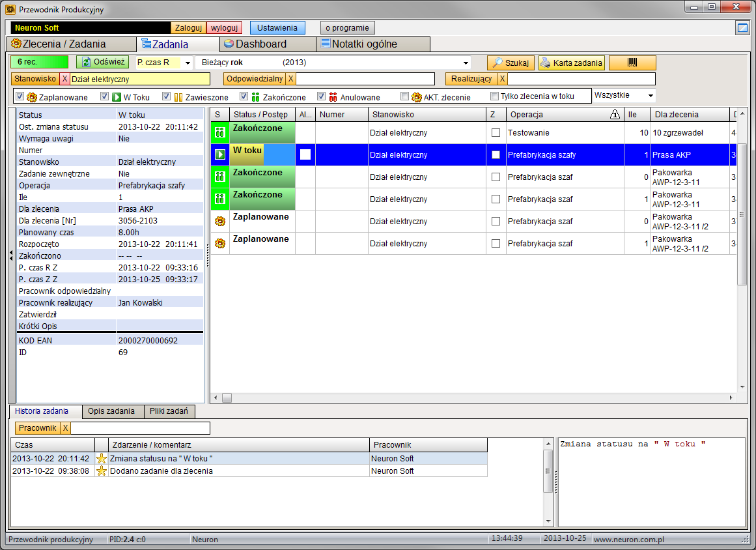This screenshot has height=550, width=756.
Task: Click the wyloguj button
Action: [224, 28]
